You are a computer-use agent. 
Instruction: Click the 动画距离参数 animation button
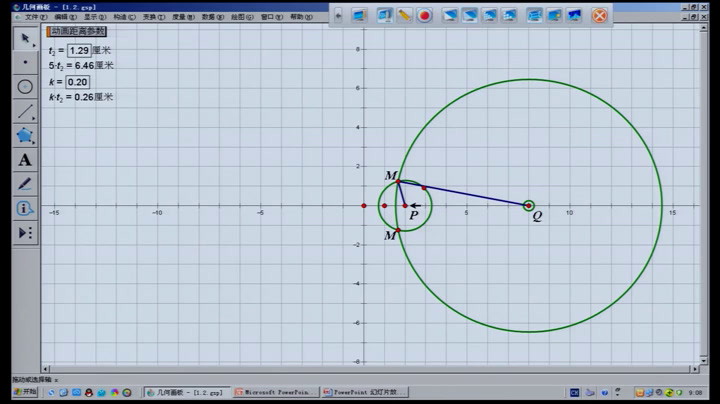[x=76, y=31]
